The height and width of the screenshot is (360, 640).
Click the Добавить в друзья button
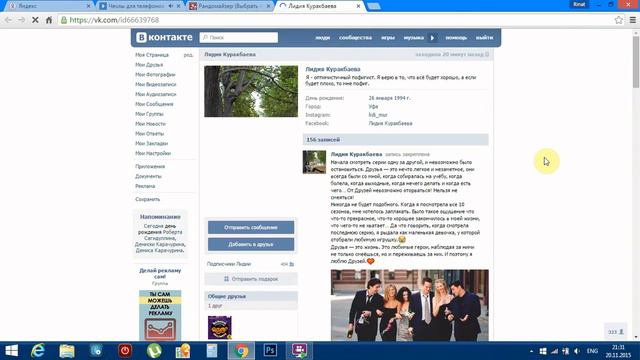point(251,244)
